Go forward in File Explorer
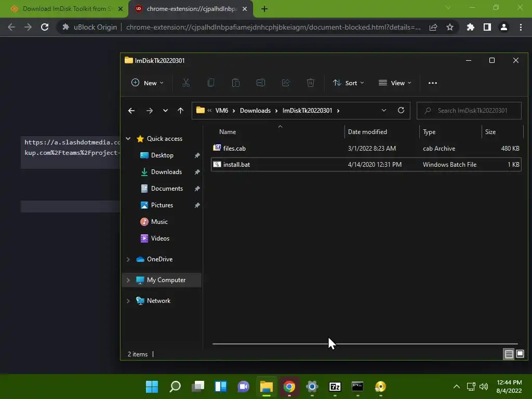This screenshot has width=532, height=399. [149, 111]
